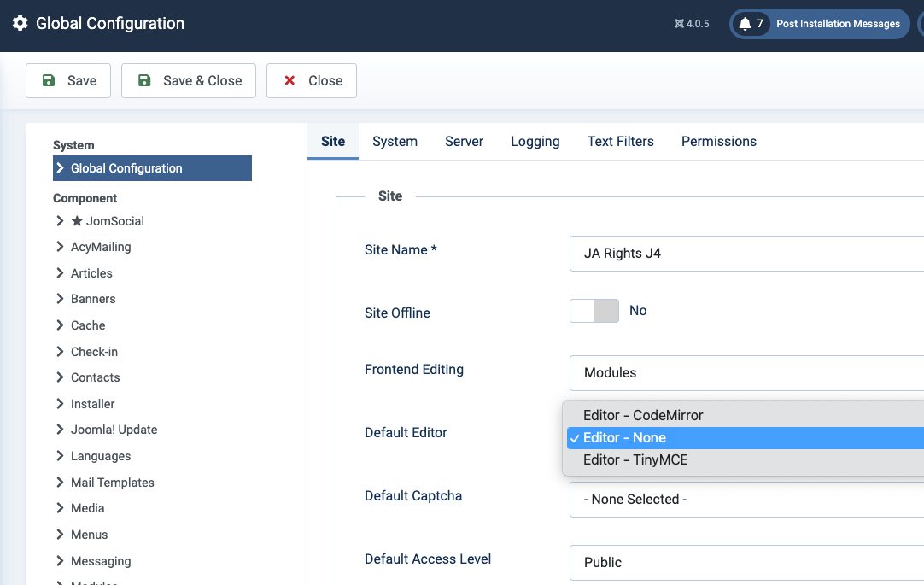
Task: Open Post Installation Messages
Action: coord(837,24)
